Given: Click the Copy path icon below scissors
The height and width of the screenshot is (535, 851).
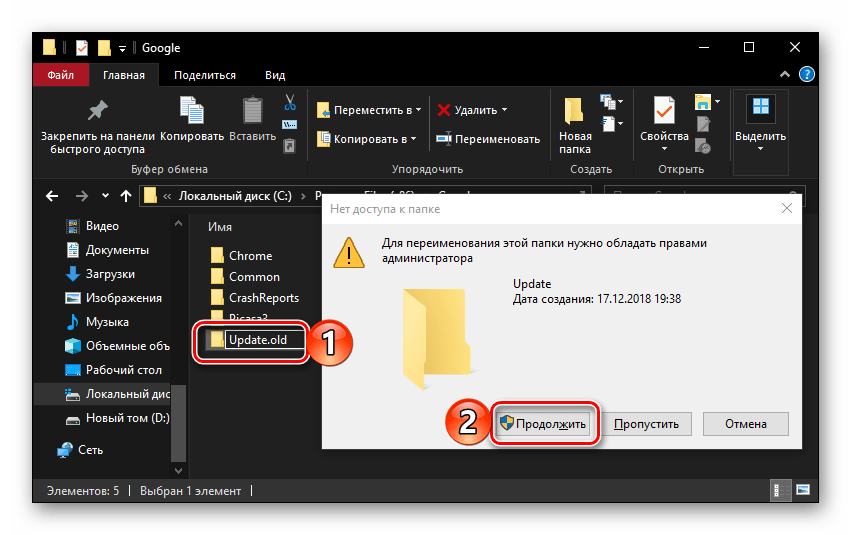Looking at the screenshot, I should pyautogui.click(x=290, y=125).
